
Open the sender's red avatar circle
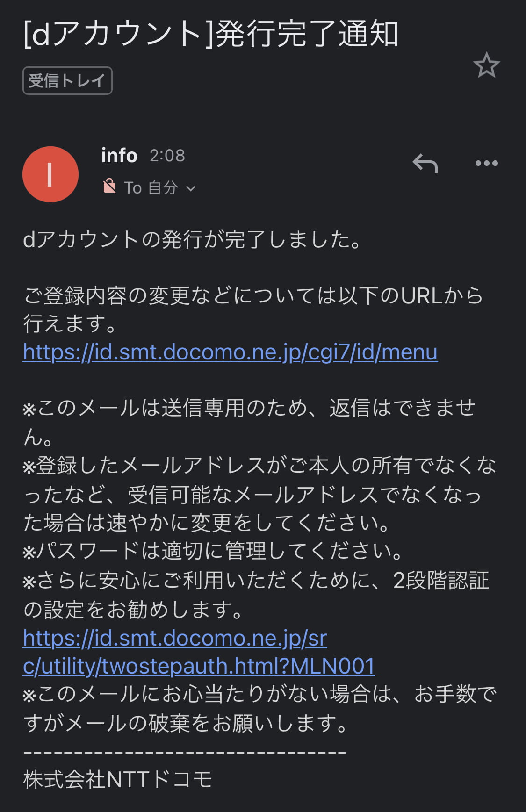[50, 174]
